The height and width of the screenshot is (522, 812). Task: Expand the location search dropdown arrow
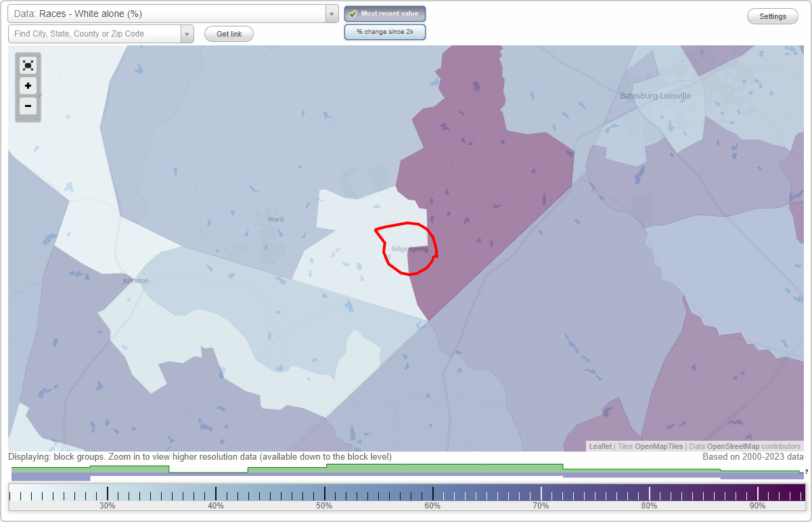tap(187, 32)
